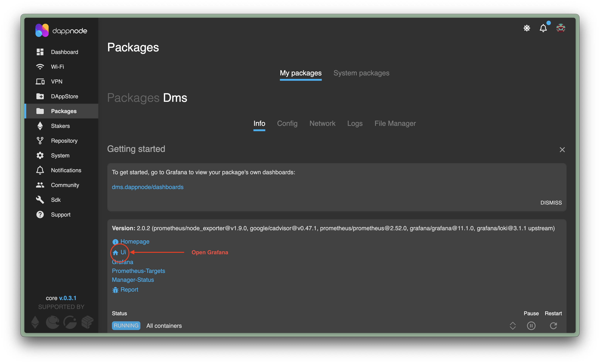Click the Homepage info icon
Image resolution: width=600 pixels, height=364 pixels.
pos(115,242)
